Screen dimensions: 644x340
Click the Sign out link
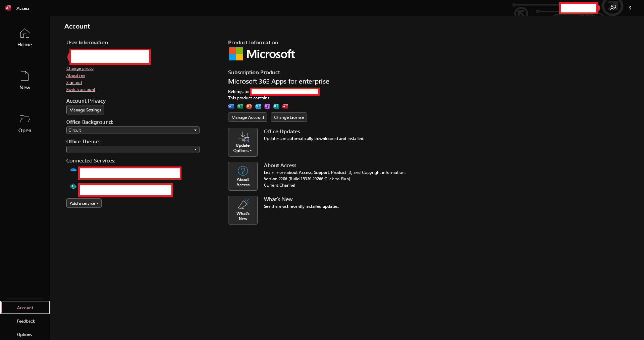tap(74, 83)
